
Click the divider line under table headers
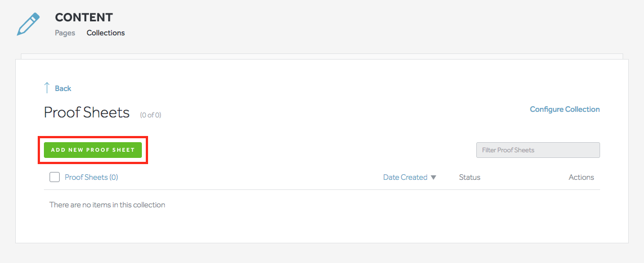[x=322, y=190]
